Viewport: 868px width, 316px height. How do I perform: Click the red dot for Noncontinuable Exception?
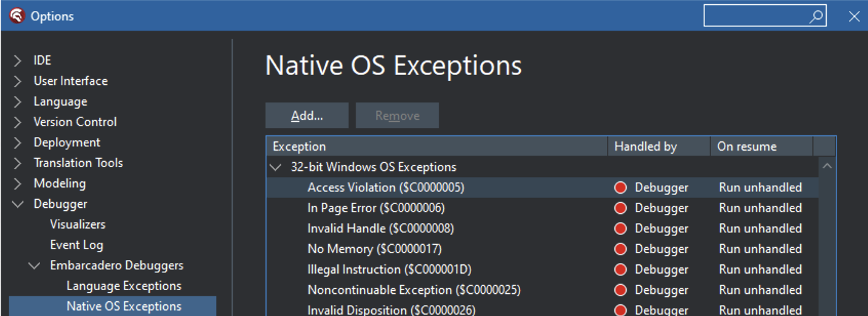point(621,290)
